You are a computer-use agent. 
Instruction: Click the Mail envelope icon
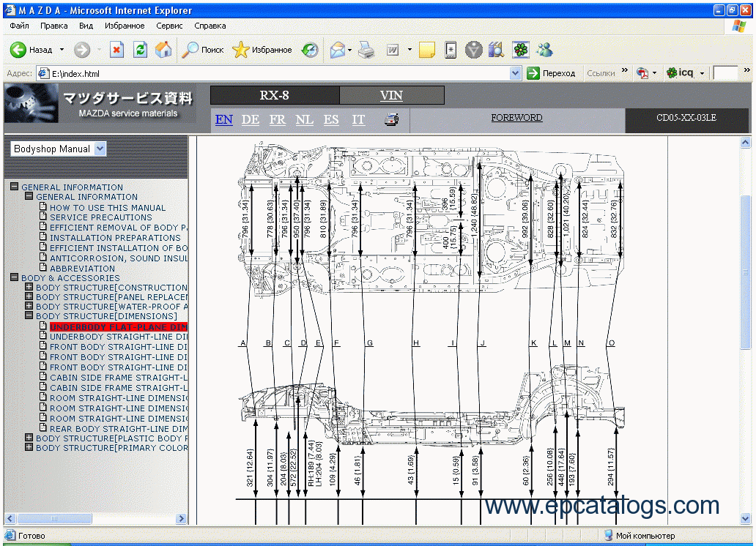pyautogui.click(x=338, y=50)
